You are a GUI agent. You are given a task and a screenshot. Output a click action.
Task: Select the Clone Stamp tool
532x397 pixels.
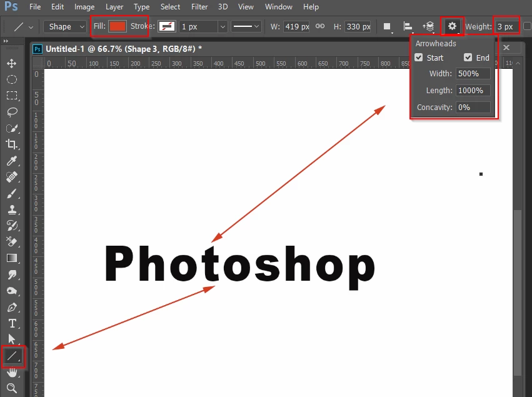(x=12, y=209)
